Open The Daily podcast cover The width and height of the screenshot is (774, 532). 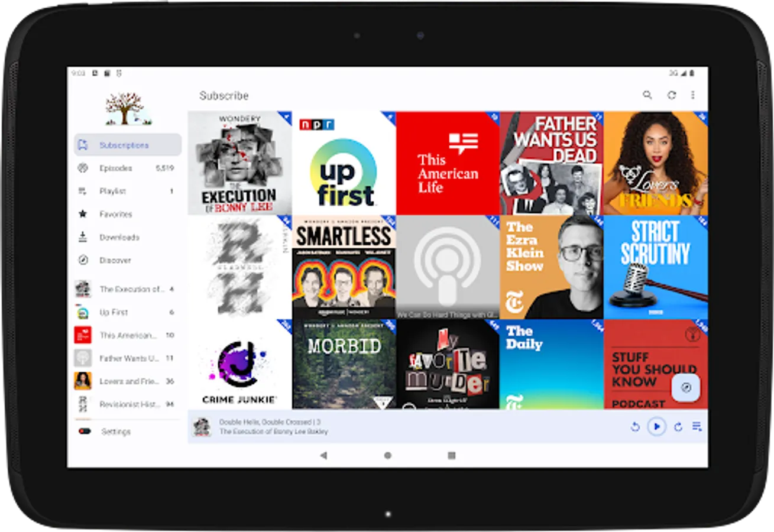pyautogui.click(x=552, y=364)
